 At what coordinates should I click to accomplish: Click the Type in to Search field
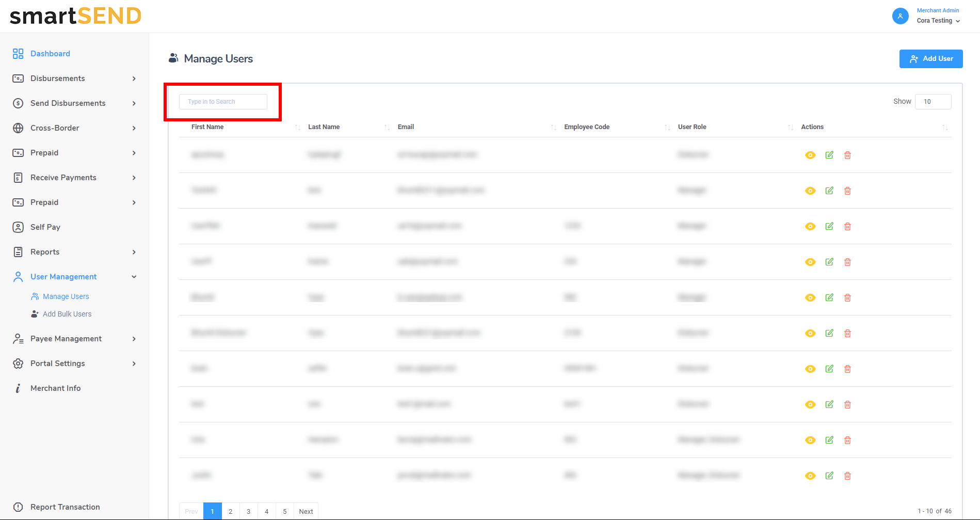223,102
